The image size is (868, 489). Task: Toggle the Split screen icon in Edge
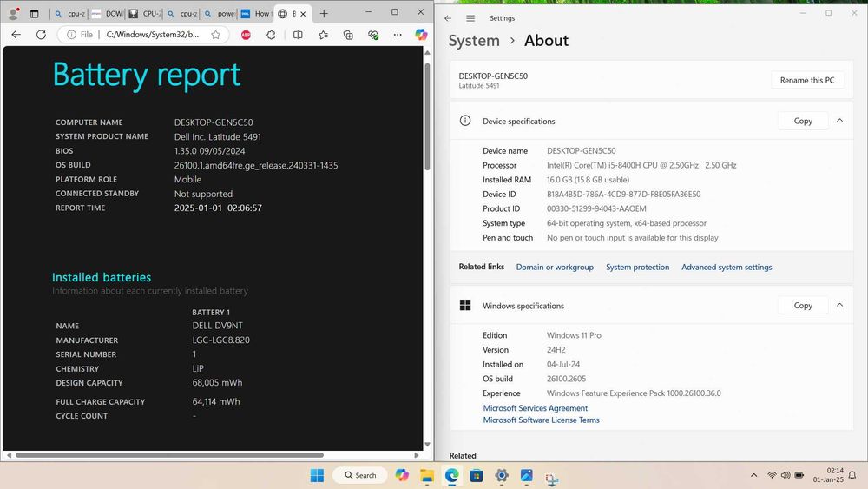click(x=298, y=35)
